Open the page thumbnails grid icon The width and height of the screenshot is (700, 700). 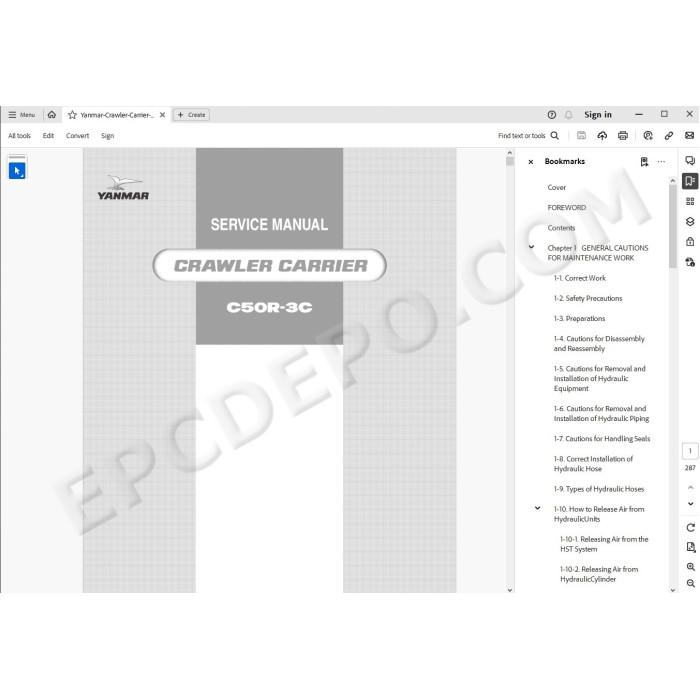pos(690,201)
